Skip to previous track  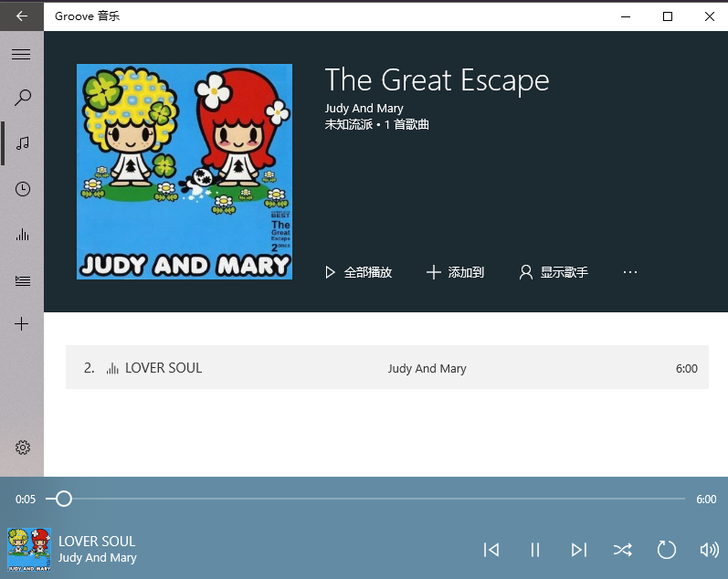pyautogui.click(x=491, y=550)
